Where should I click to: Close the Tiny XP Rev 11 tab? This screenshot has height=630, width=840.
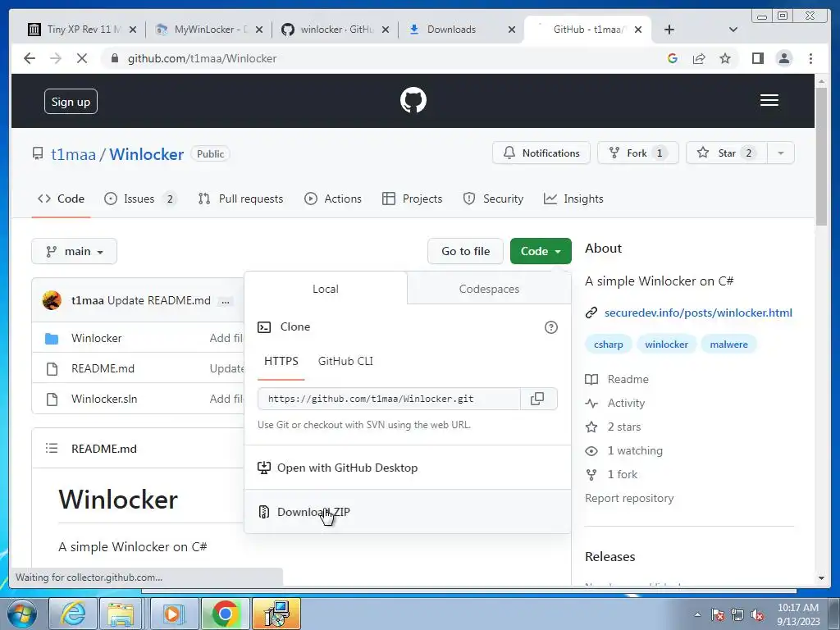133,30
